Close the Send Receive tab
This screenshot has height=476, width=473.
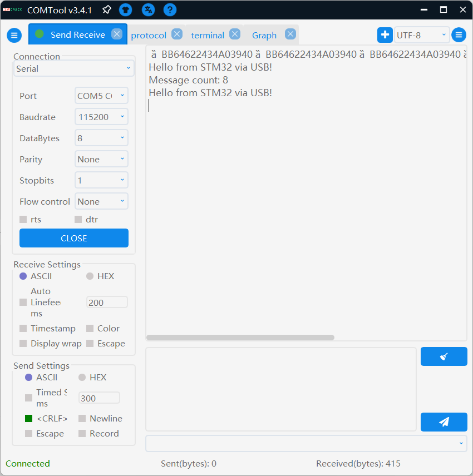coord(117,34)
